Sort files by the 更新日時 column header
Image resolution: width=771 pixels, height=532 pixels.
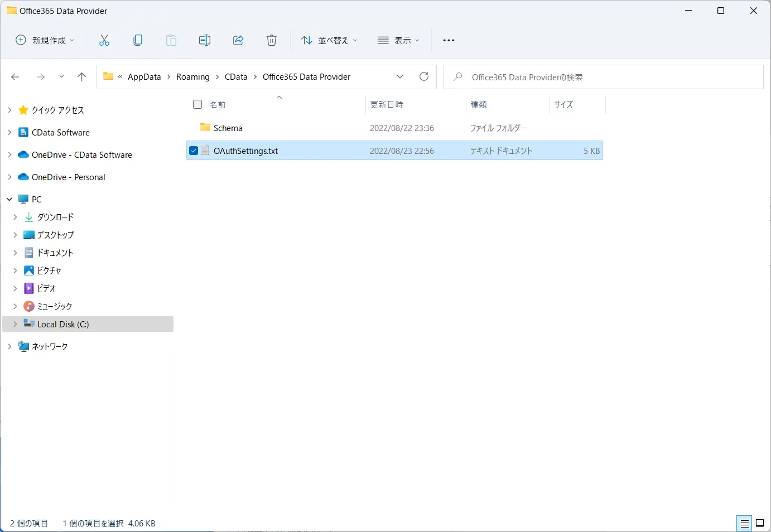pos(387,104)
